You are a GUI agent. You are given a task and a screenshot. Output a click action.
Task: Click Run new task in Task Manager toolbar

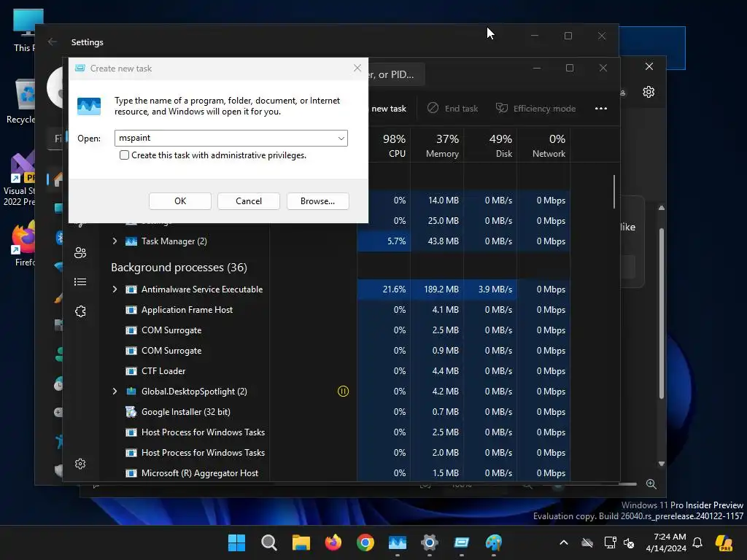point(388,109)
